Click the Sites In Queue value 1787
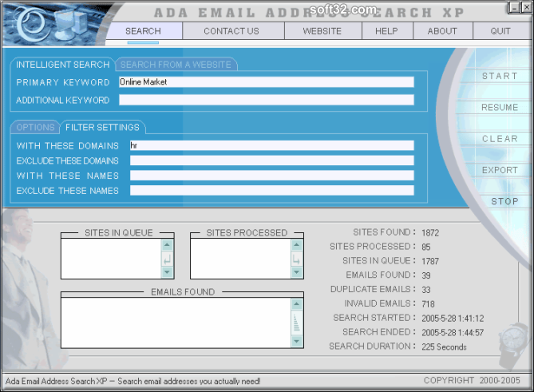 point(430,261)
